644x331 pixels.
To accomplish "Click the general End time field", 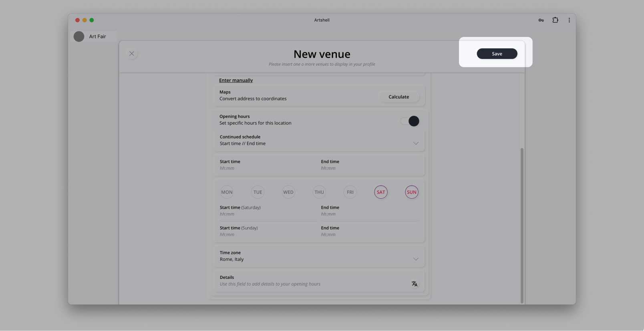I will [370, 165].
